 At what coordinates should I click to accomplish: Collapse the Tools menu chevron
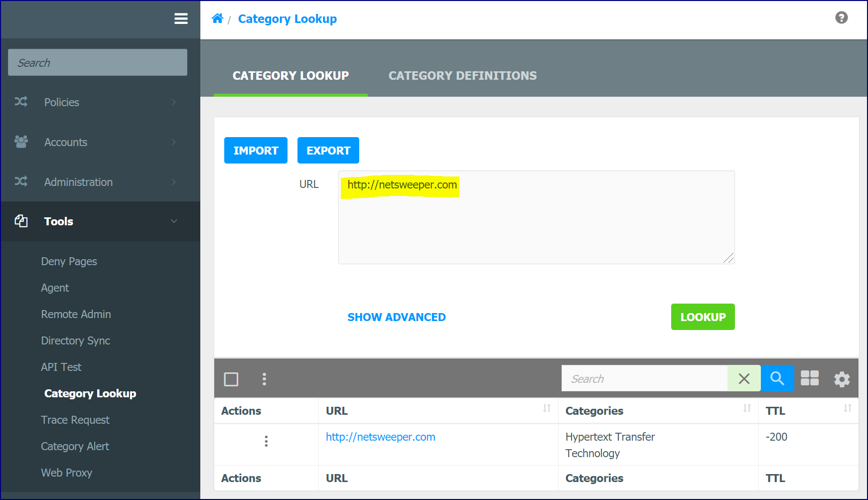coord(174,221)
